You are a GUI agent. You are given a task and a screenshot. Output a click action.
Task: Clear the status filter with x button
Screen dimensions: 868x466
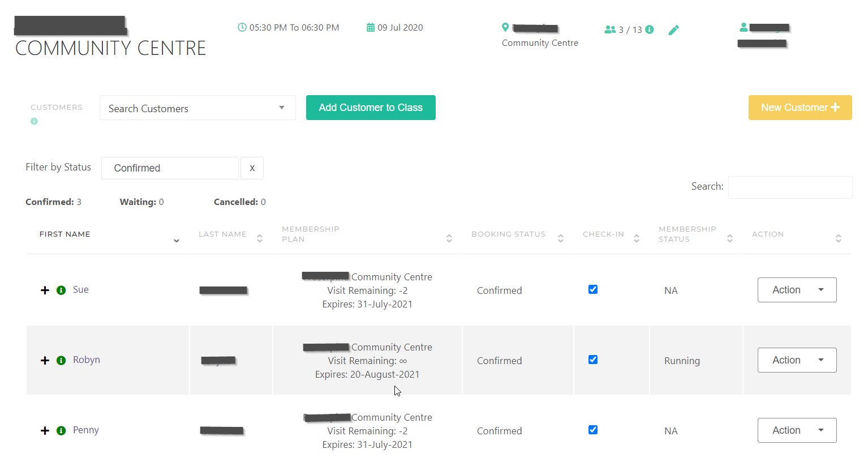(x=252, y=168)
